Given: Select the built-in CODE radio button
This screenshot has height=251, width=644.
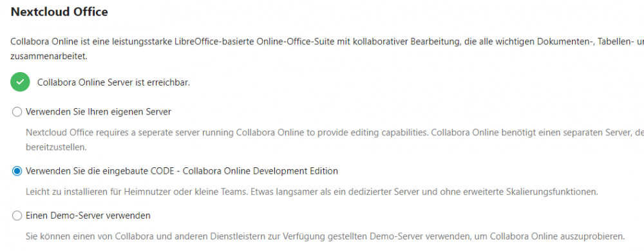Looking at the screenshot, I should [17, 171].
